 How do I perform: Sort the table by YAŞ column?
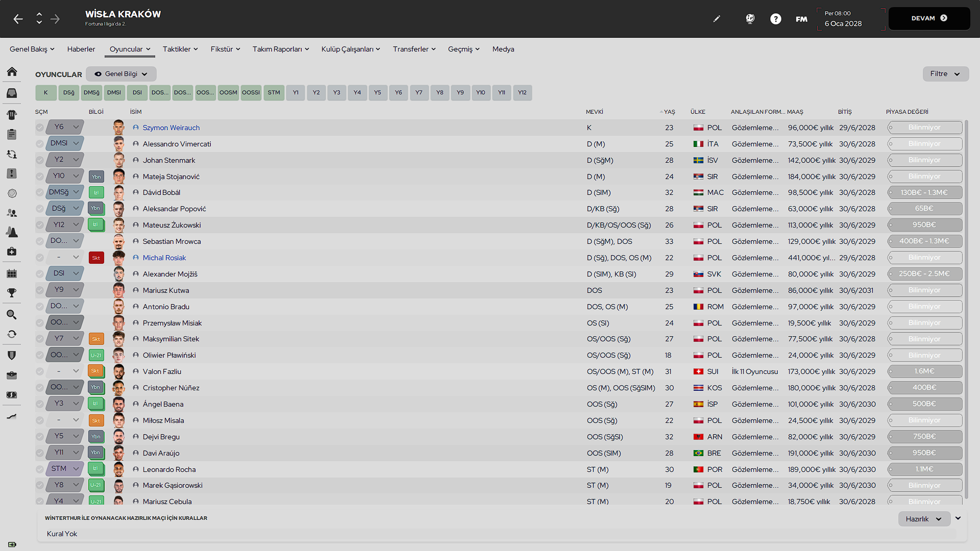[x=668, y=112]
